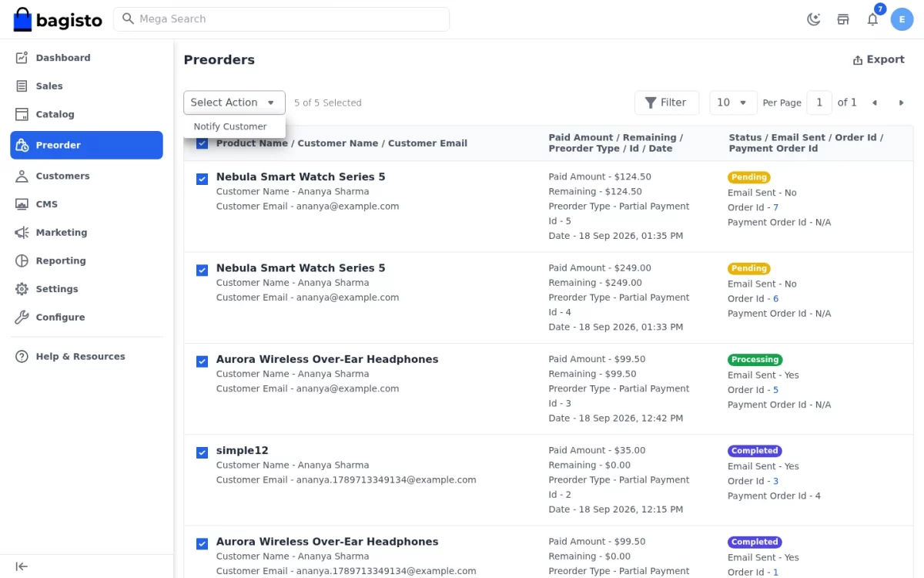Choose Notify Customer from action menu

coord(230,126)
